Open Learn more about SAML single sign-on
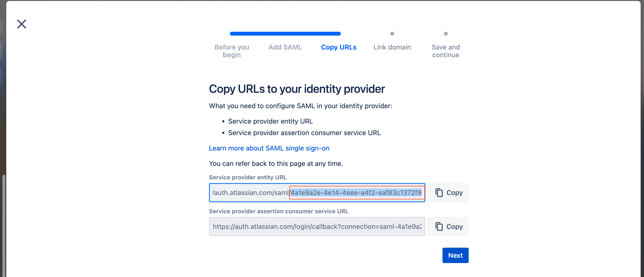 269,148
